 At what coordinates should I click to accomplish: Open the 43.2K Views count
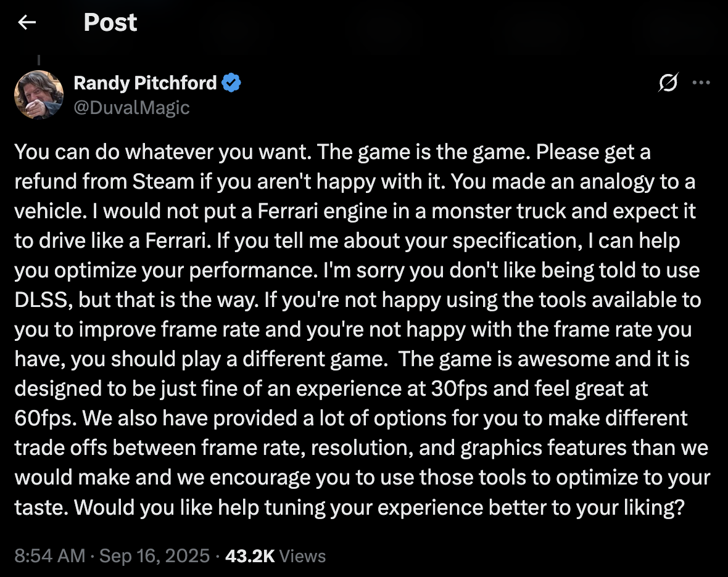(x=250, y=555)
